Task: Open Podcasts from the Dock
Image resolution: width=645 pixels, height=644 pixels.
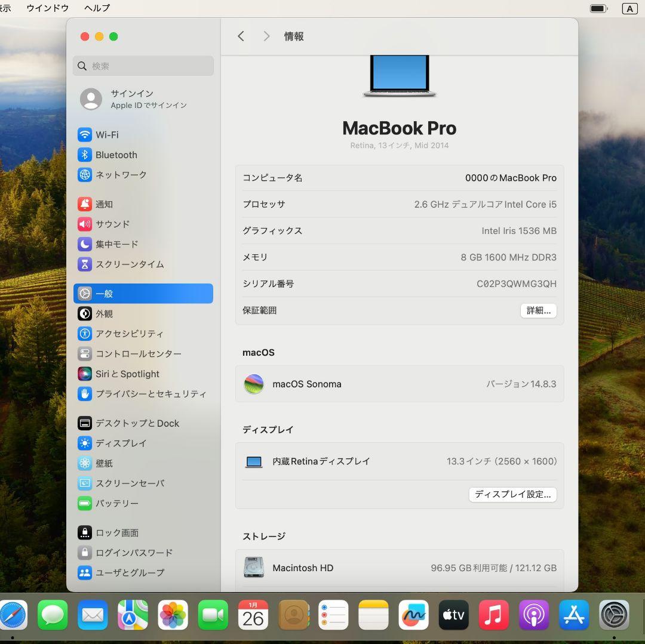Action: (533, 615)
